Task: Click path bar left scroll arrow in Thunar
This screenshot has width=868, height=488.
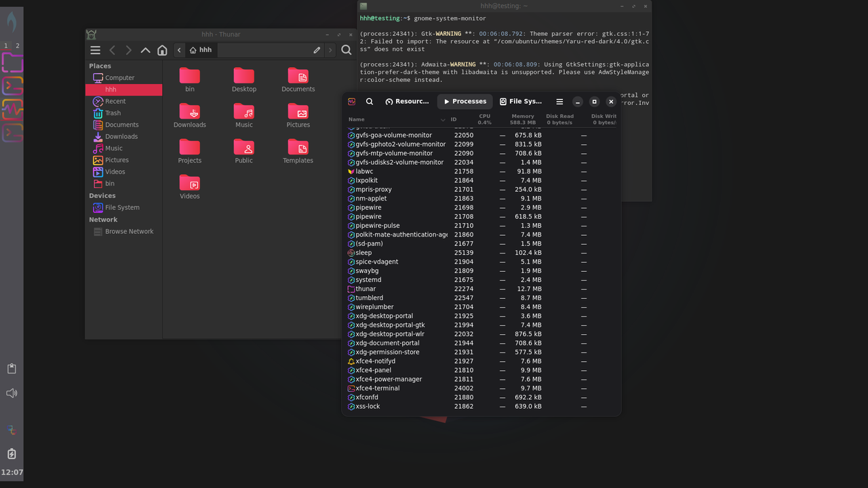Action: pyautogui.click(x=179, y=50)
